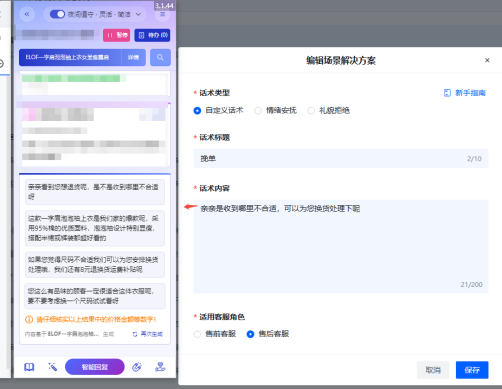
Task: Click the purple smart reply button
Action: (95, 367)
